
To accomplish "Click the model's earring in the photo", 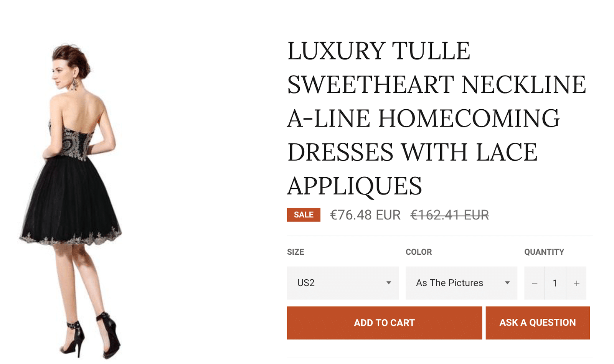I will [74, 84].
